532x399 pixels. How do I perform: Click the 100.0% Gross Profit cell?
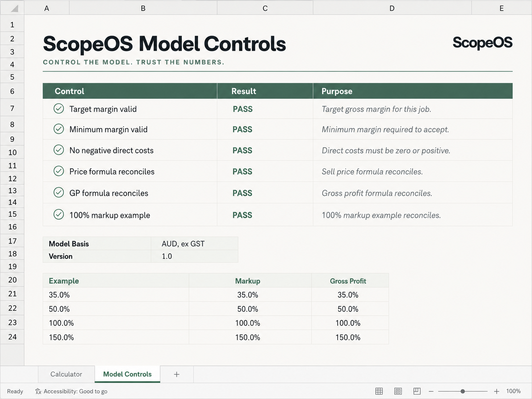click(350, 323)
